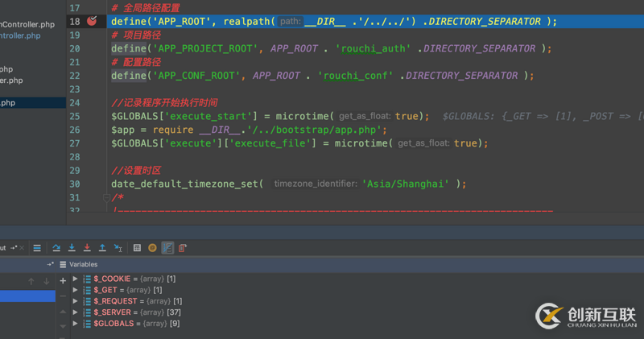Click 'execute_file' key on line 27
Image resolution: width=644 pixels, height=339 pixels.
click(x=270, y=143)
